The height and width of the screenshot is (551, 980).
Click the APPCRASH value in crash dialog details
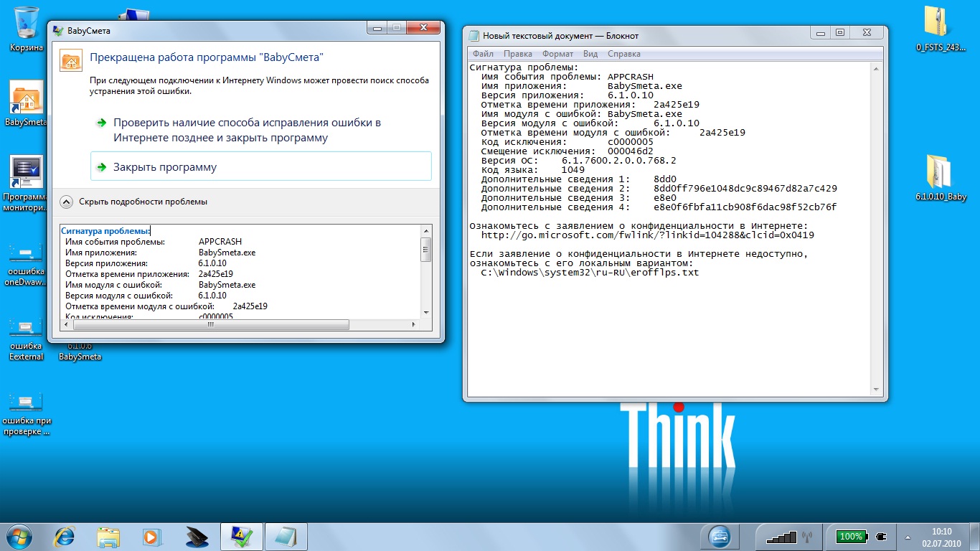pyautogui.click(x=220, y=242)
